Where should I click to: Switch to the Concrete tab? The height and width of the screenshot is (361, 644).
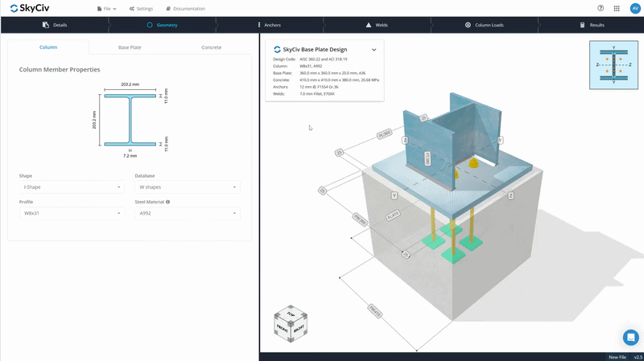pyautogui.click(x=211, y=47)
